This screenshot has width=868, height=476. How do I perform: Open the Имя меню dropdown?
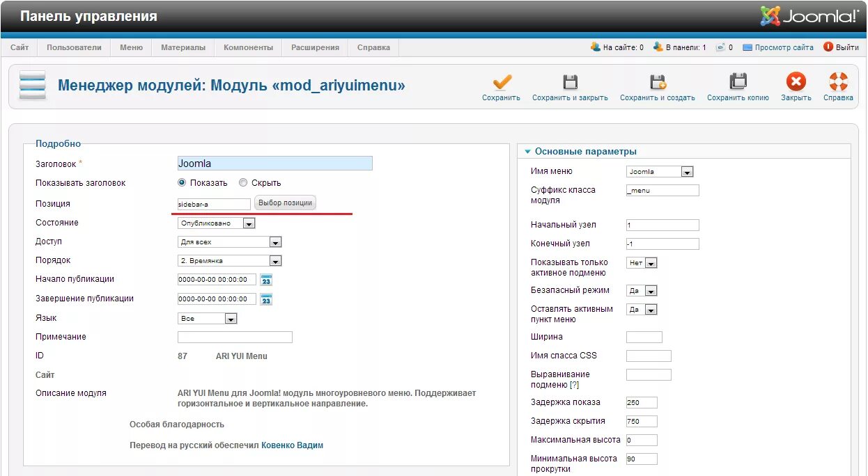(660, 172)
